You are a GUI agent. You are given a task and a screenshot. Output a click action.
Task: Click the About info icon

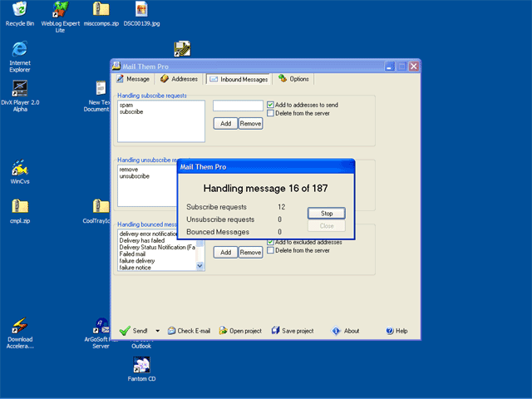[x=336, y=331]
